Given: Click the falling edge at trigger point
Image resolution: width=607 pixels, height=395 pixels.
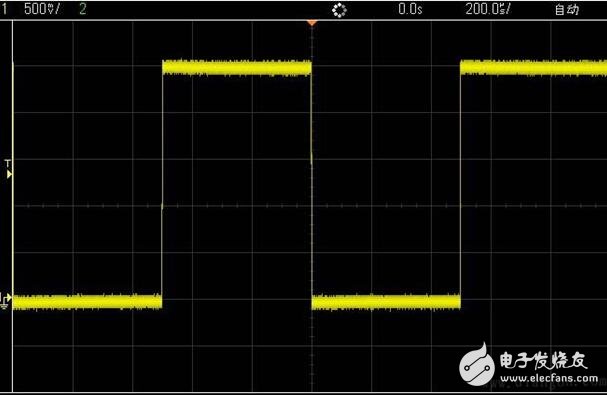Looking at the screenshot, I should 312,184.
